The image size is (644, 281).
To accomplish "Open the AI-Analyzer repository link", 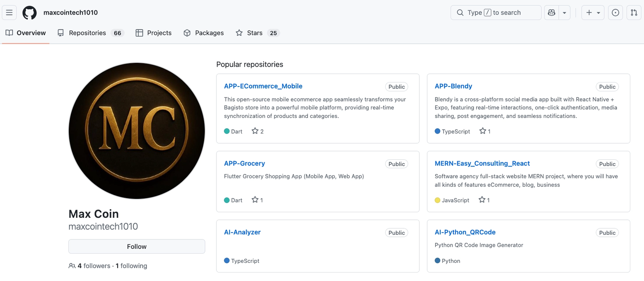I will tap(242, 232).
